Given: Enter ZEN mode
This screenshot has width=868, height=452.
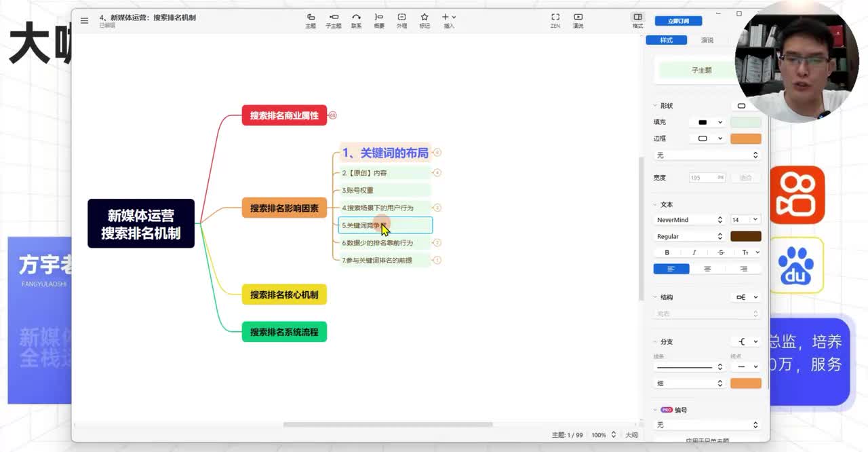Looking at the screenshot, I should [555, 20].
